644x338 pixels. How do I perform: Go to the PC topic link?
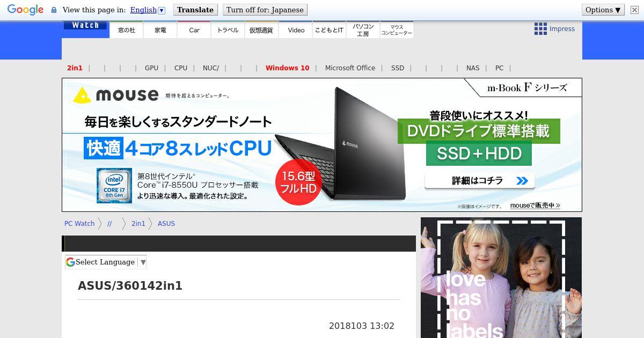(499, 68)
